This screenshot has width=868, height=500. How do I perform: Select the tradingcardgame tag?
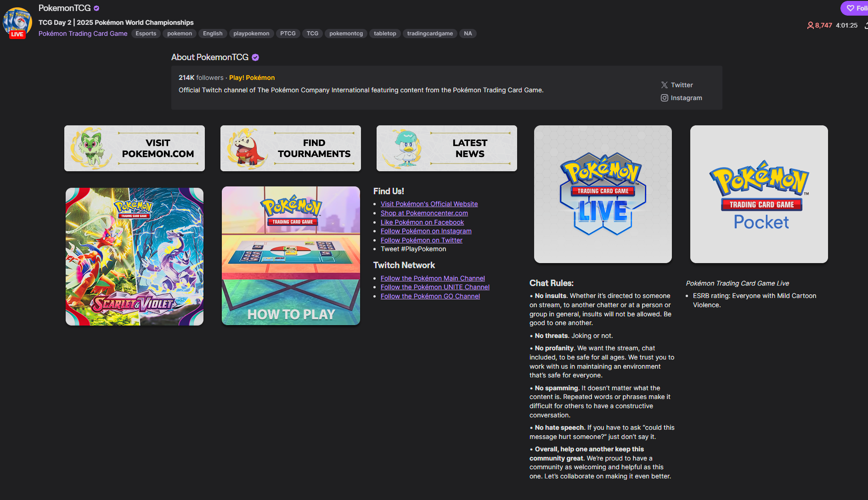tap(430, 34)
